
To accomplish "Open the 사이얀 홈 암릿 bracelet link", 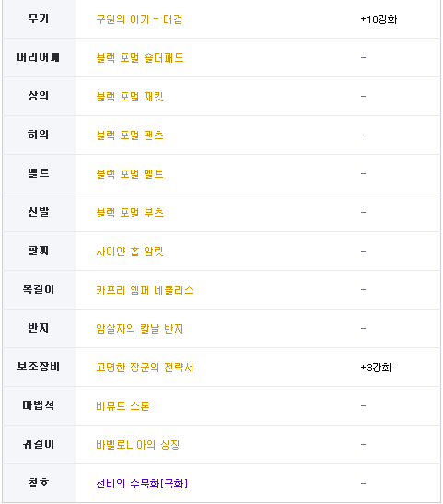I will pyautogui.click(x=130, y=252).
